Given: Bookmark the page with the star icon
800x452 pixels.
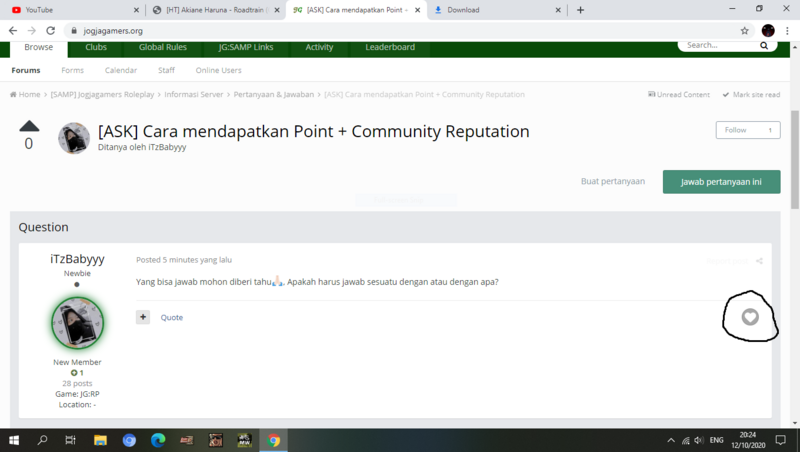Looking at the screenshot, I should tap(744, 31).
